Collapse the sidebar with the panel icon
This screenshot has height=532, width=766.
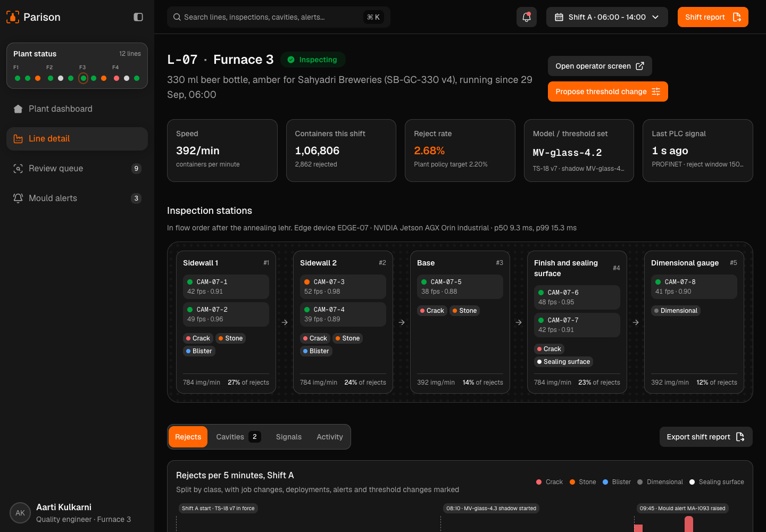click(138, 17)
